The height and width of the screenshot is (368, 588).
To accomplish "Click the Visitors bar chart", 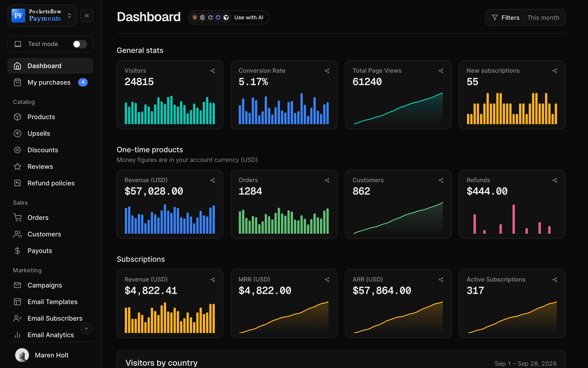I will click(170, 110).
